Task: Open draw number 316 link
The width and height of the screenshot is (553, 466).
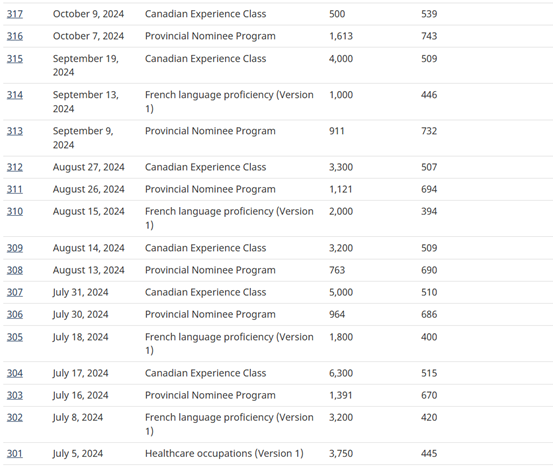Action: pyautogui.click(x=15, y=36)
